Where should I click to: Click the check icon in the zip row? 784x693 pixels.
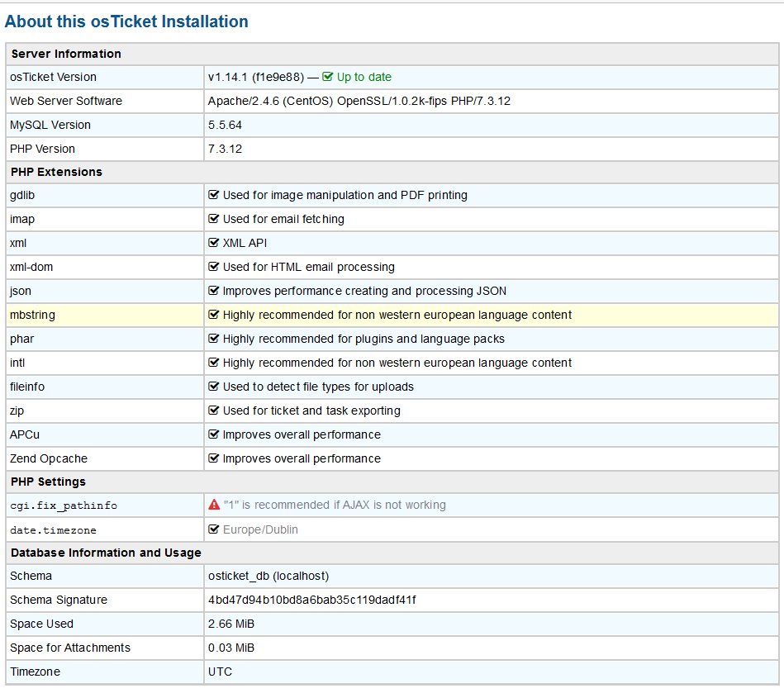(x=213, y=411)
